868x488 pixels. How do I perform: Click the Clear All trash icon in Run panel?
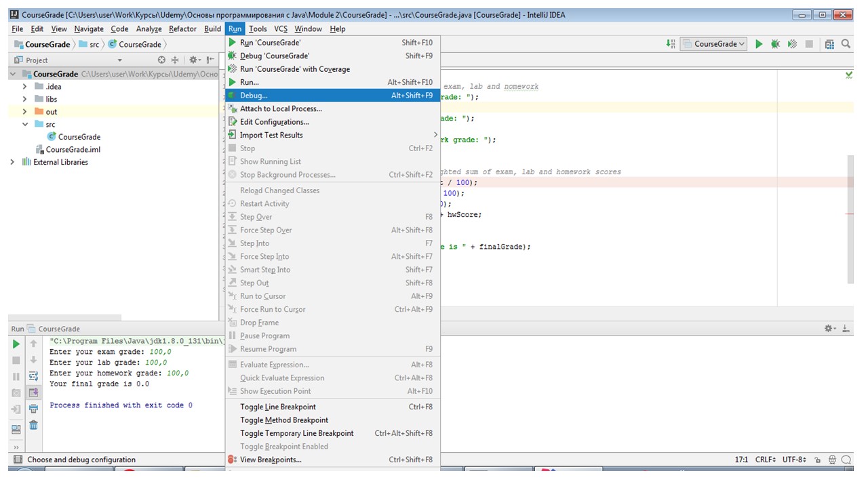[x=33, y=426]
